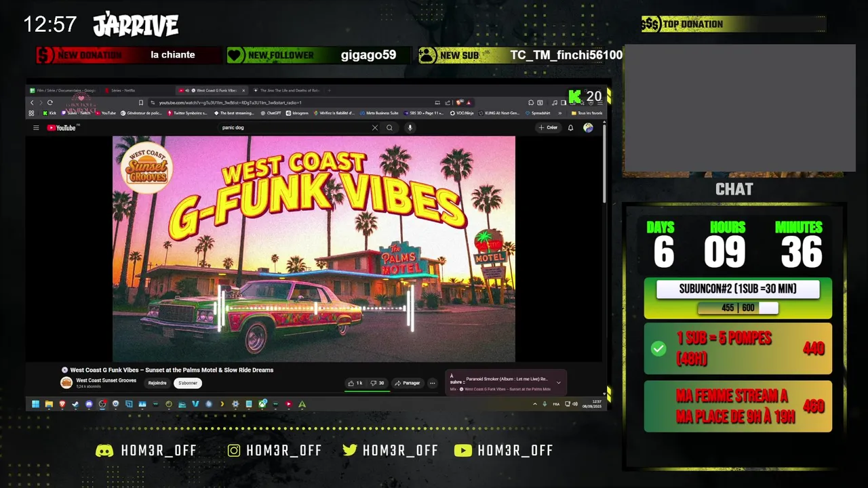868x488 pixels.
Task: Open the Kick bookmark in the bookmarks bar
Action: (49, 113)
